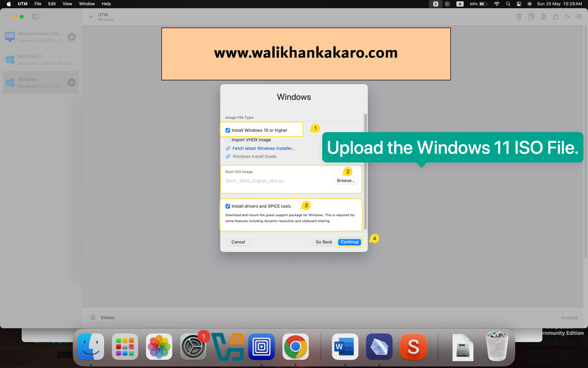
Task: Open the Windows Install Guide link
Action: tap(254, 156)
